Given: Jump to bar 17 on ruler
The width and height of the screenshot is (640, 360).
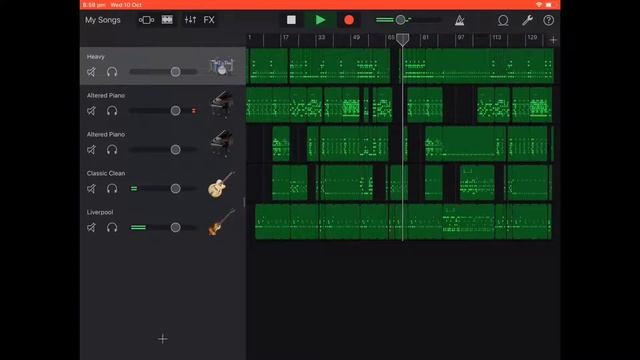Looking at the screenshot, I should [x=286, y=38].
